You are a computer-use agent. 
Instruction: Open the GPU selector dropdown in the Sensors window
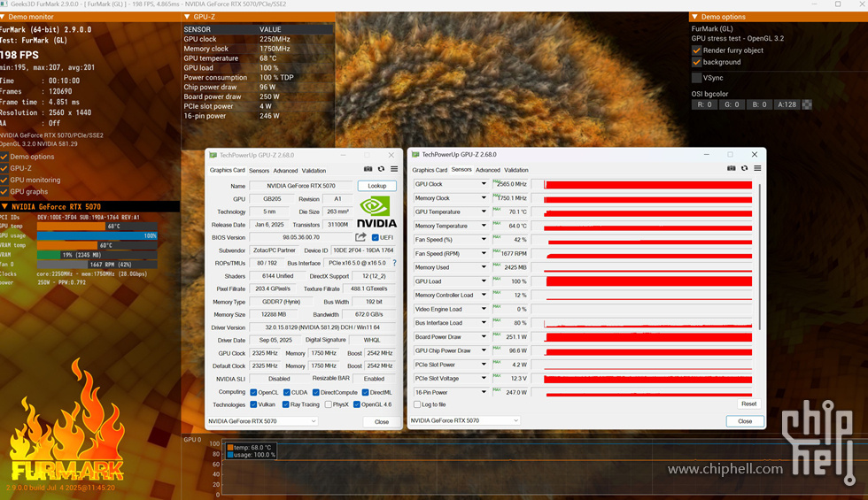465,420
